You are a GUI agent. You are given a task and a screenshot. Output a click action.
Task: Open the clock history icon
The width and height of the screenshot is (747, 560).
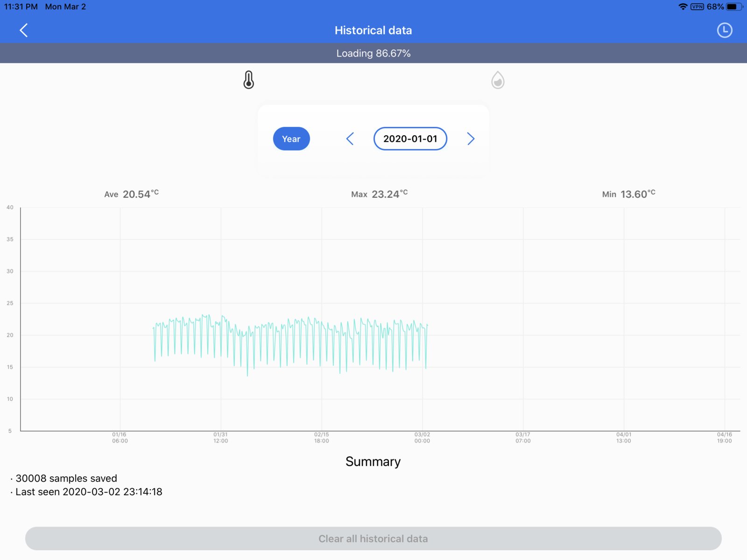pos(725,30)
